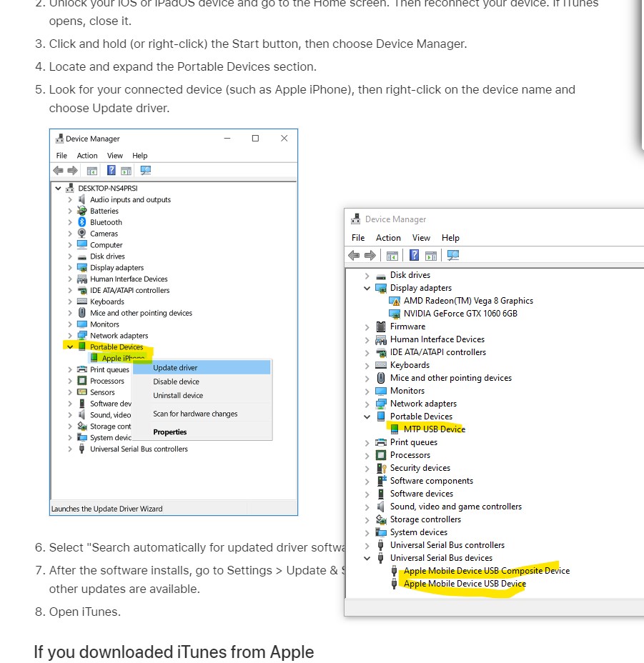The image size is (644, 663).
Task: Choose Properties from the context menu
Action: coord(202,432)
